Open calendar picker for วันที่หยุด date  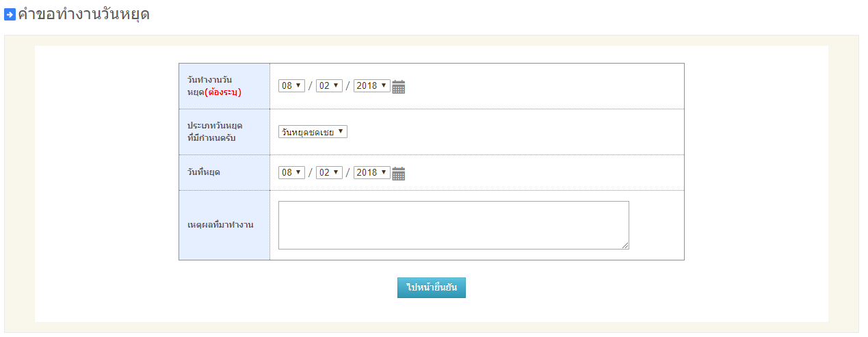[399, 174]
